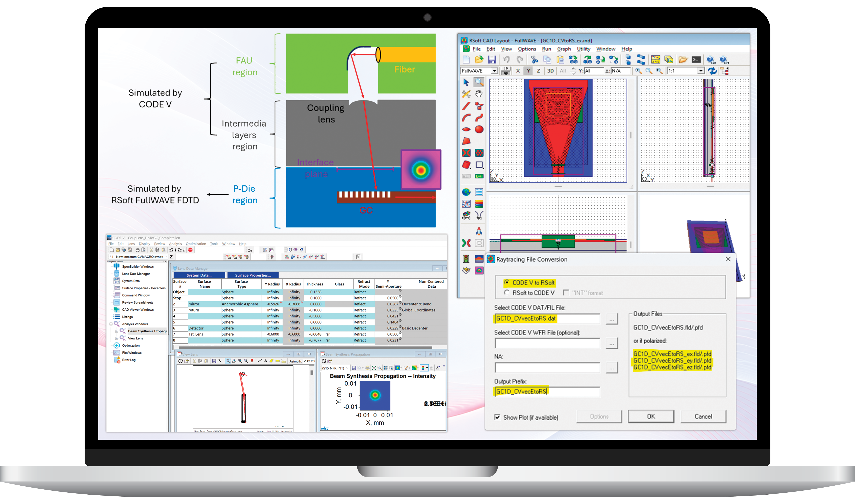The width and height of the screenshot is (855, 504).
Task: Select the hand pan tool in RSoft
Action: pos(479,94)
